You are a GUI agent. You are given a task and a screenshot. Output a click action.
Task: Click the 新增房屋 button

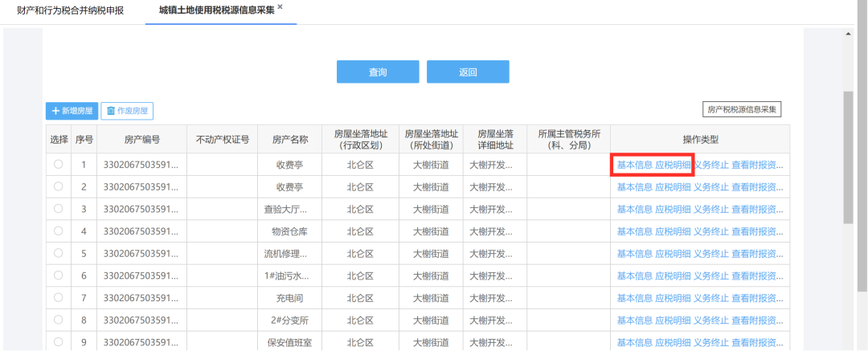[x=72, y=111]
